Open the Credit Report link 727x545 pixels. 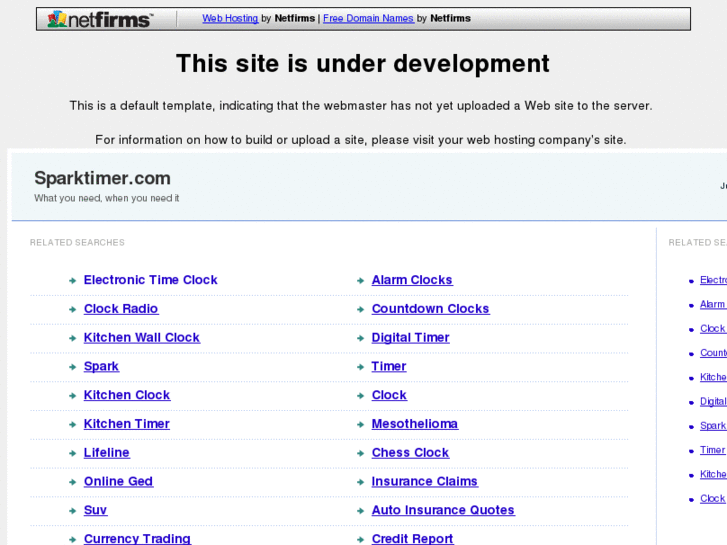412,539
